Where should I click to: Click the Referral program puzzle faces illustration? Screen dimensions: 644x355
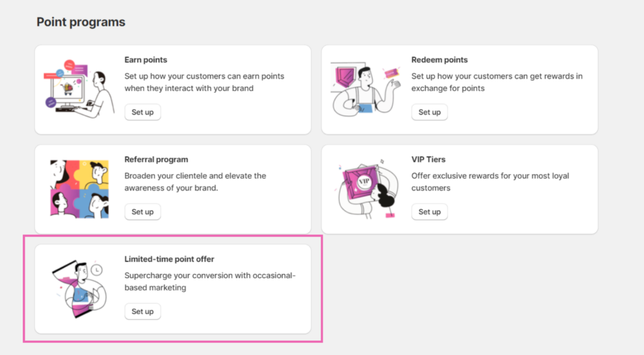tap(79, 188)
